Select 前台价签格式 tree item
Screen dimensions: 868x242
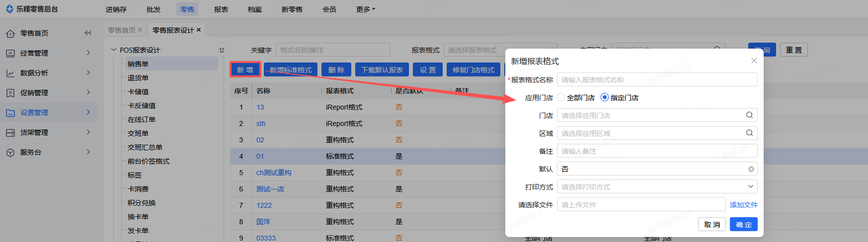point(149,161)
